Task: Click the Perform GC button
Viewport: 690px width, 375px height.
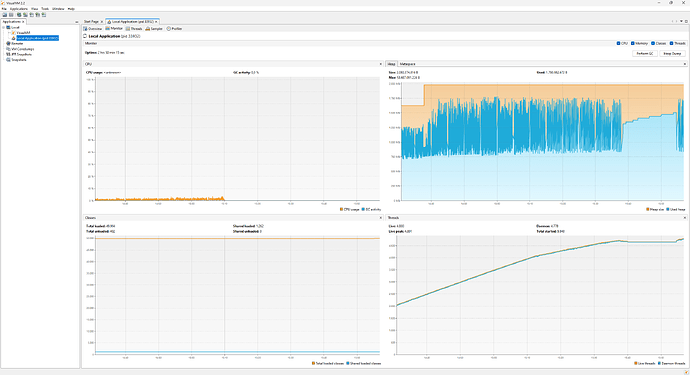Action: click(x=645, y=53)
